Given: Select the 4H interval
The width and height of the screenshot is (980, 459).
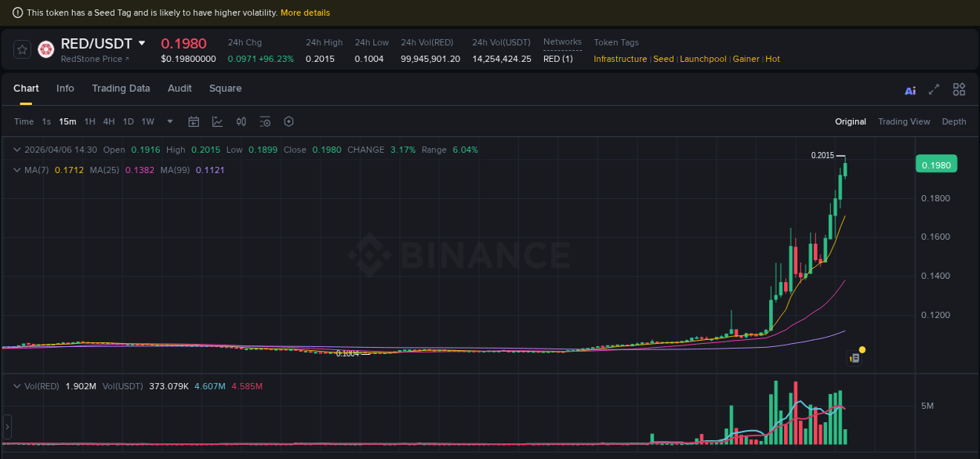Looking at the screenshot, I should pos(109,121).
